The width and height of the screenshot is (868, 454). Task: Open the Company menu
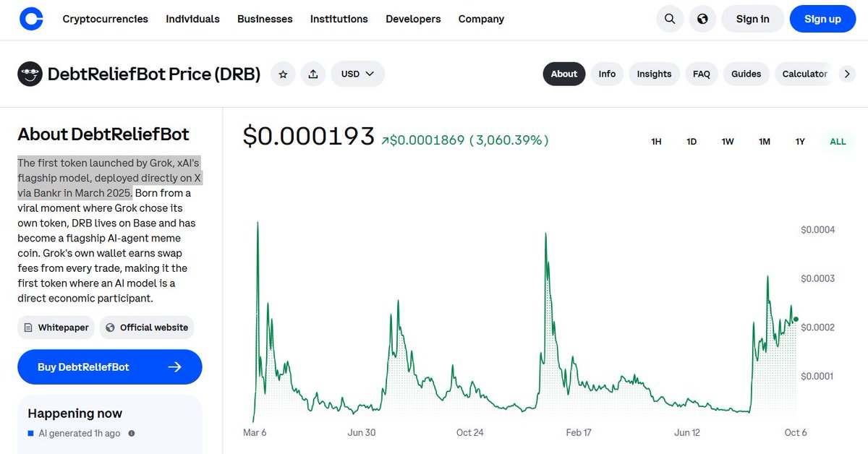(x=482, y=19)
